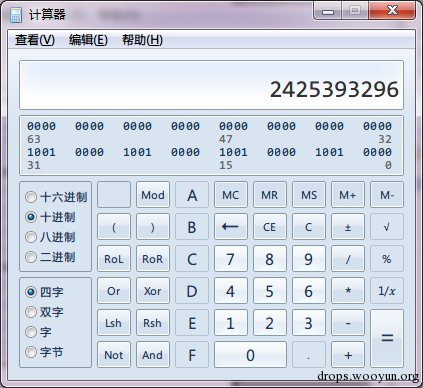423x388 pixels.
Task: Click the hex digit E key
Action: (192, 323)
